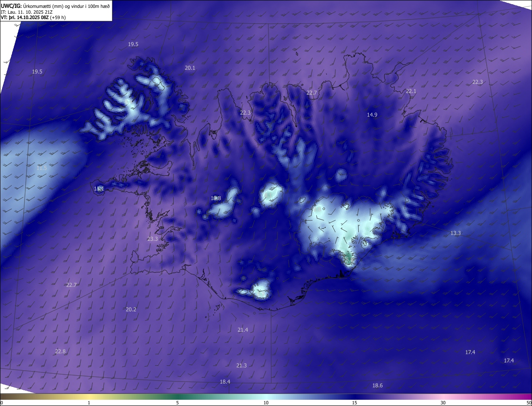Click the 15 tick on the color scale
Image resolution: width=532 pixels, height=406 pixels.
(355, 403)
